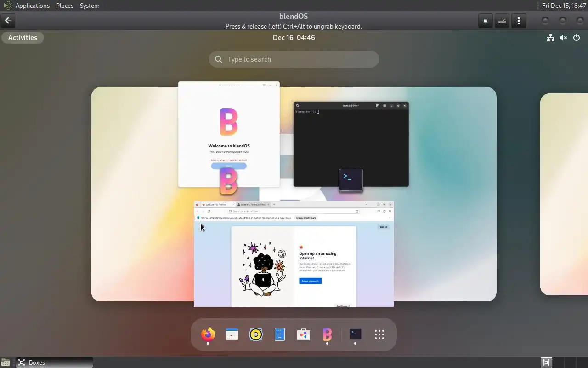Image resolution: width=588 pixels, height=368 pixels.
Task: Launch the Calendar app from the dock
Action: point(232,334)
